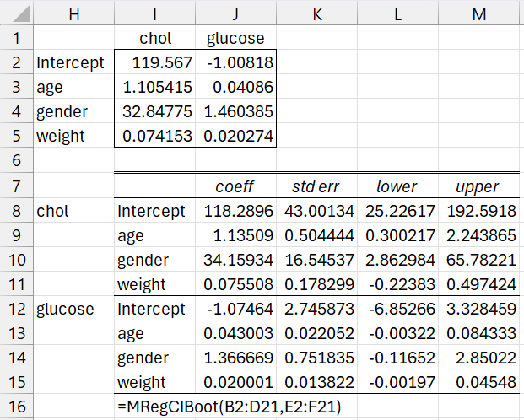The image size is (524, 420).
Task: Select the cell with value 65.78221
Action: coord(478,260)
